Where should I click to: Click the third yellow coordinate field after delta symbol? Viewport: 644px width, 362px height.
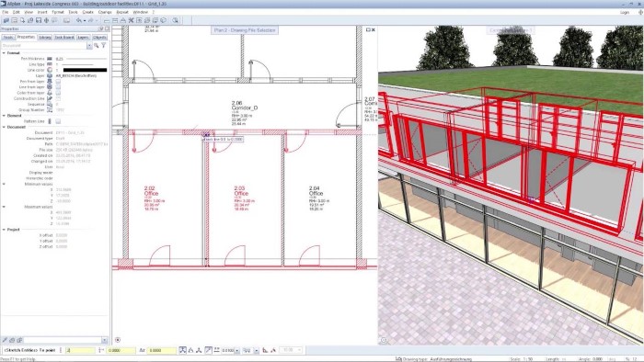tap(162, 351)
